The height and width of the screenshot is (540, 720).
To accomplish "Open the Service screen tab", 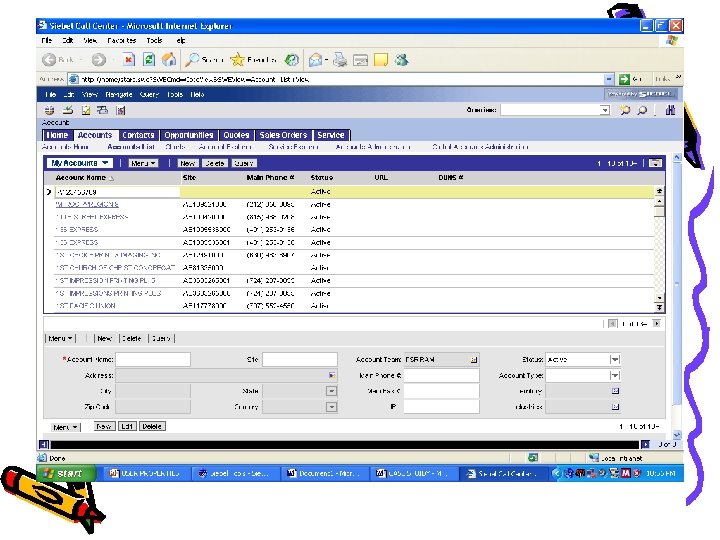I will pyautogui.click(x=331, y=135).
